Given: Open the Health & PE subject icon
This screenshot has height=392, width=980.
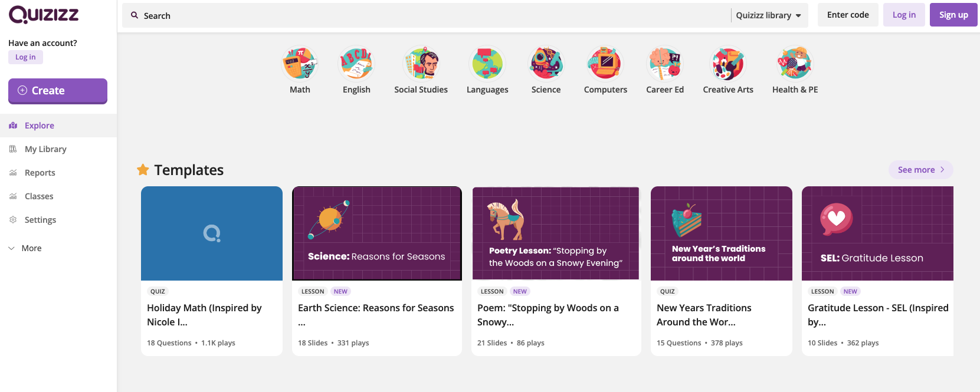Looking at the screenshot, I should (x=795, y=64).
